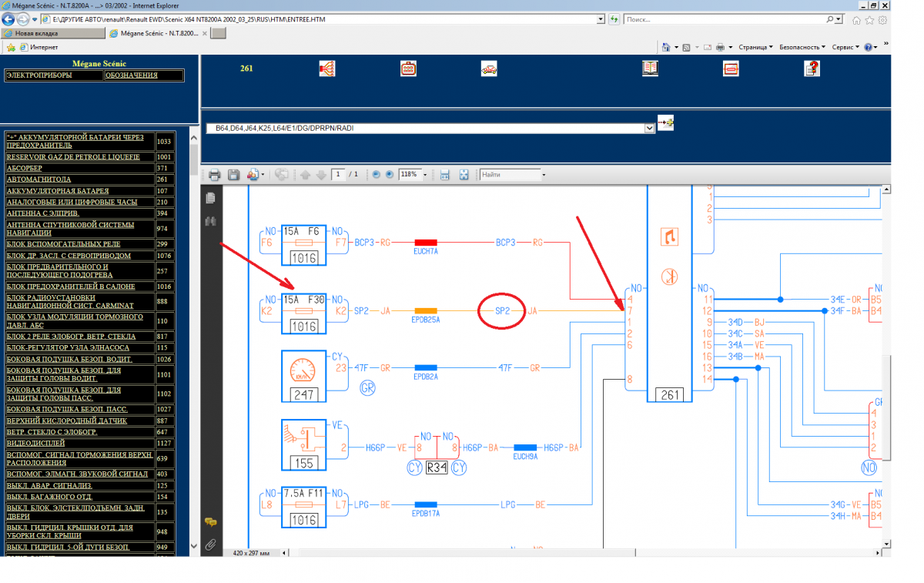The width and height of the screenshot is (924, 583).
Task: Go forward with browser forward arrow
Action: pyautogui.click(x=24, y=18)
